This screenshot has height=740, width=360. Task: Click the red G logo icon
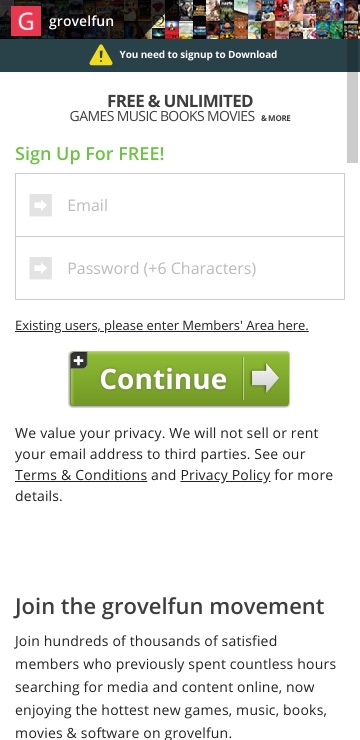[x=26, y=21]
